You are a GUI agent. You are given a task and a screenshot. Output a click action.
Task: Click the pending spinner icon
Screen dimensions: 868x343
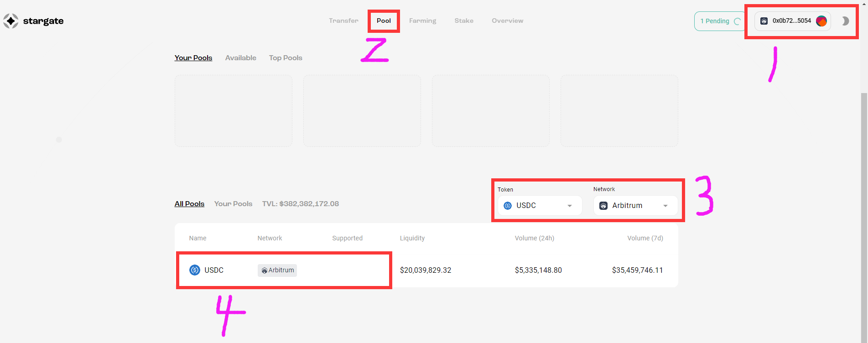coord(737,21)
